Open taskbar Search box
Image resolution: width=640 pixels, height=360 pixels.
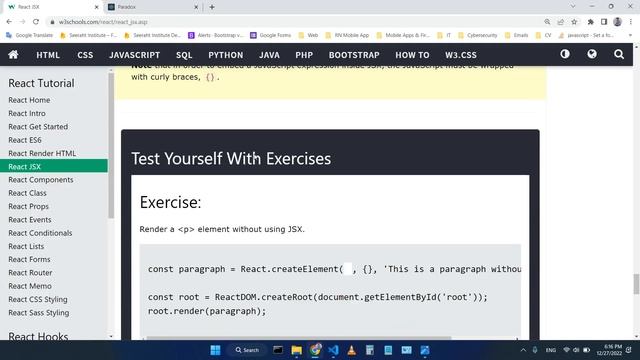click(247, 350)
